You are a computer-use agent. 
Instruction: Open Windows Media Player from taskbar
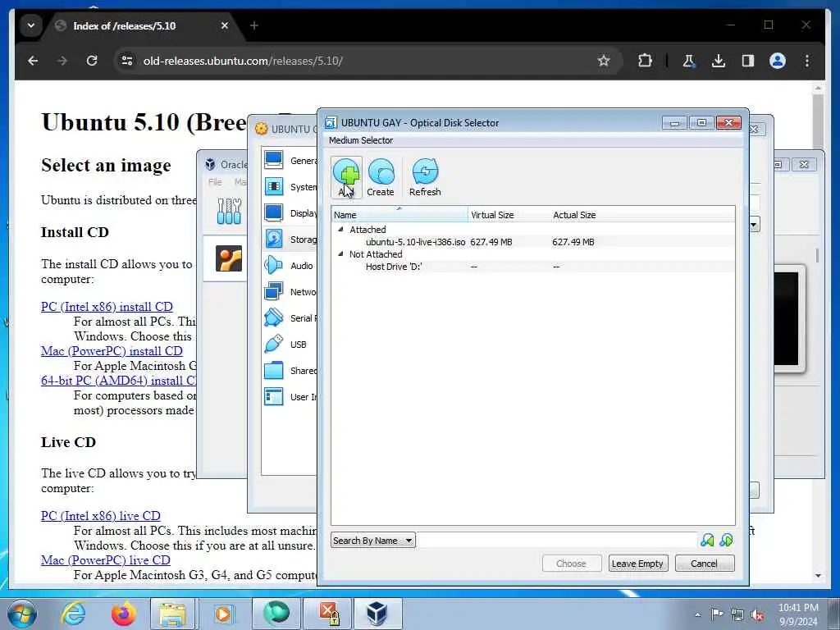click(221, 614)
